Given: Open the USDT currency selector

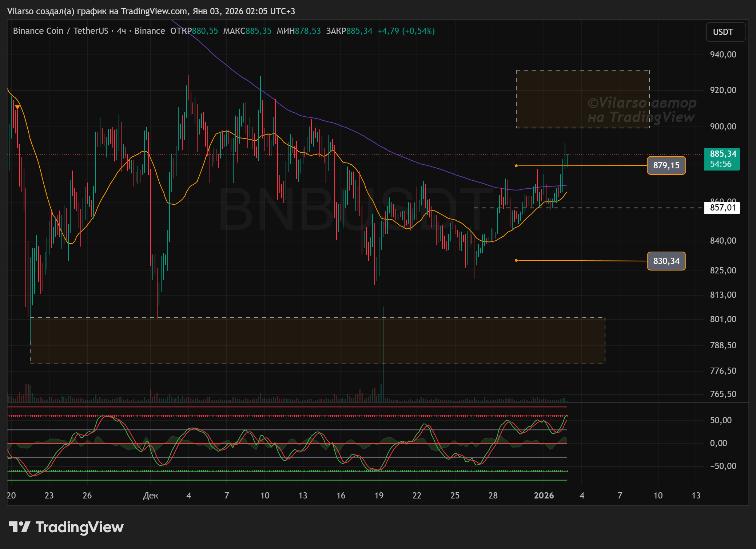Looking at the screenshot, I should pyautogui.click(x=725, y=32).
